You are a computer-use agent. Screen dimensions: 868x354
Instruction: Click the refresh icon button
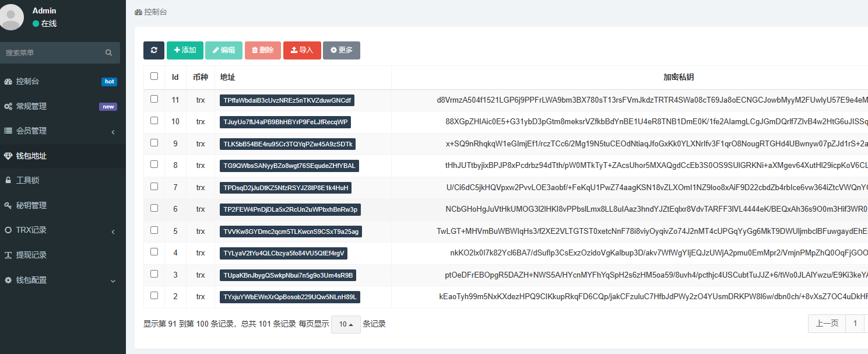[x=154, y=50]
